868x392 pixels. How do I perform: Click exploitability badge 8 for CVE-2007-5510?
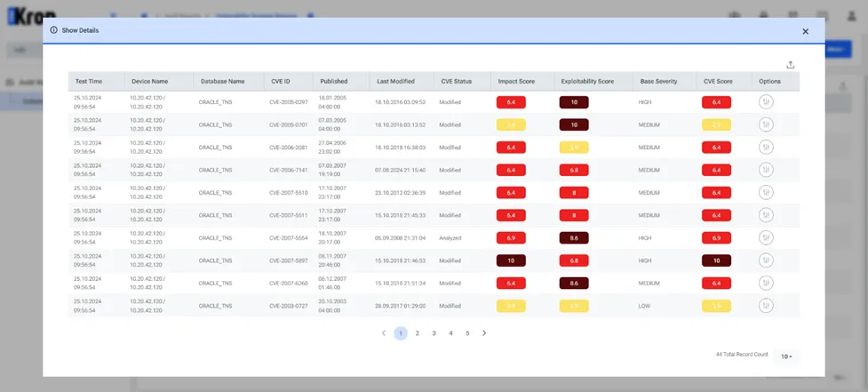(x=574, y=193)
